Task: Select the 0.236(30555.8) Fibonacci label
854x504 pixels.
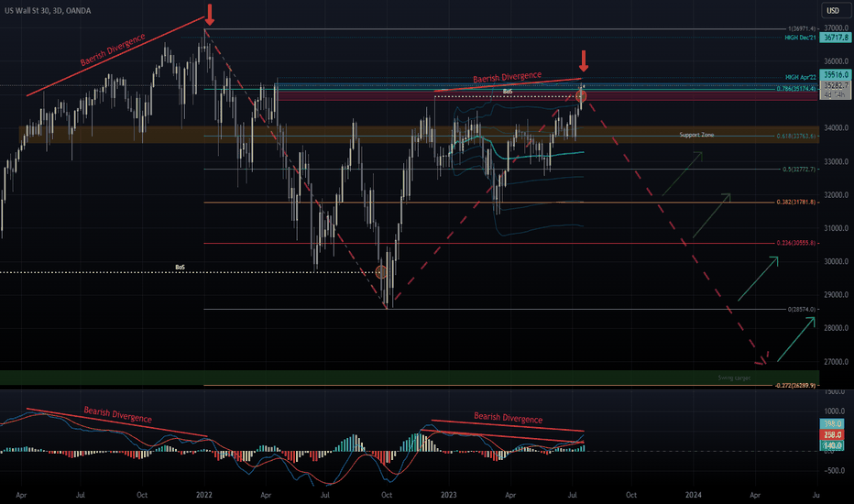Action: click(796, 243)
